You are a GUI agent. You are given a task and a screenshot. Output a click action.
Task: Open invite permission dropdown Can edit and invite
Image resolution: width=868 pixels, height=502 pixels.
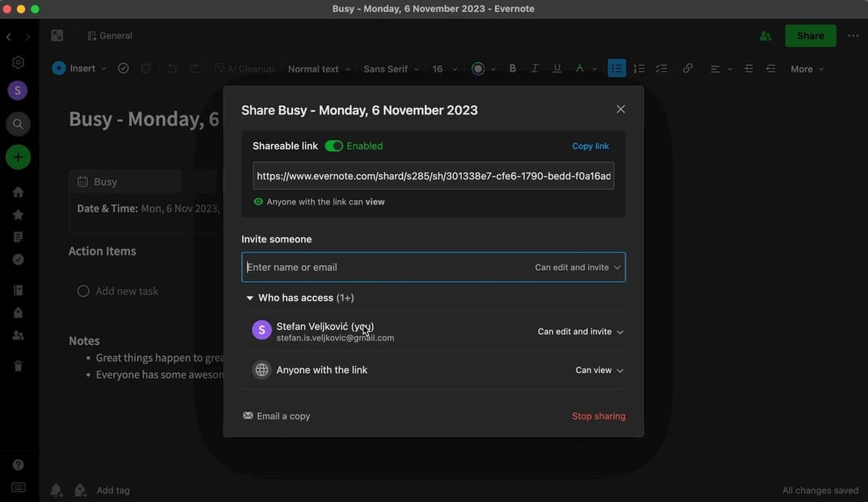pyautogui.click(x=577, y=267)
